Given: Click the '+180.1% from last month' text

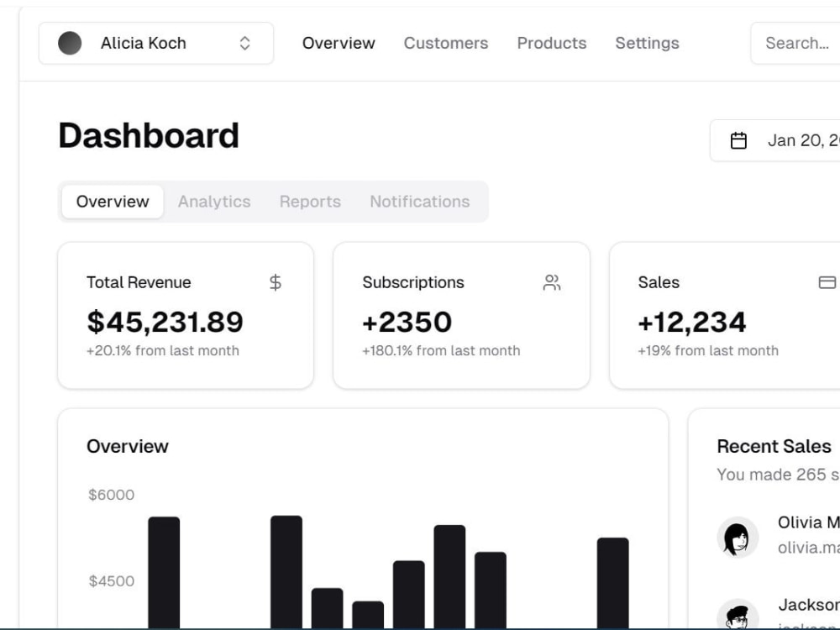Looking at the screenshot, I should pyautogui.click(x=442, y=351).
